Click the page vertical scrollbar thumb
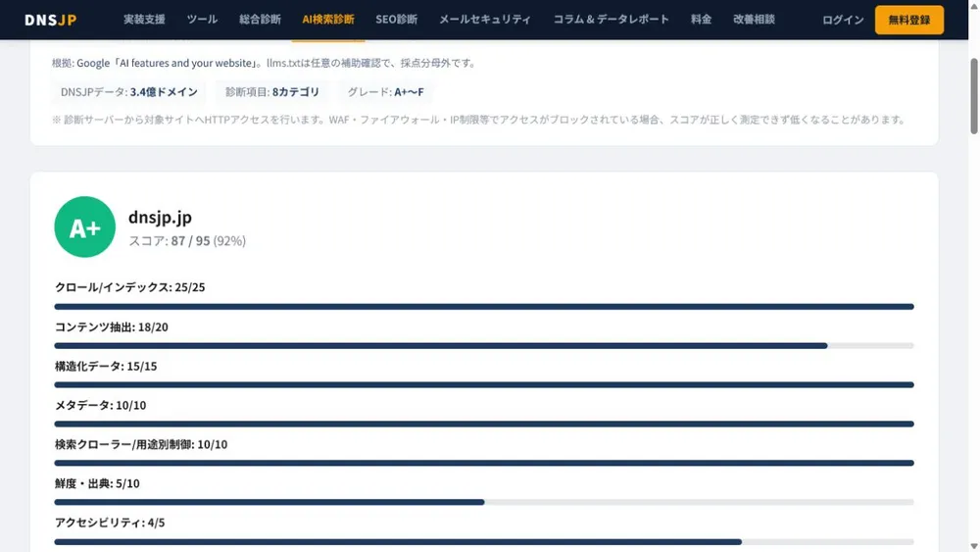Viewport: 980px width, 552px height. click(974, 96)
